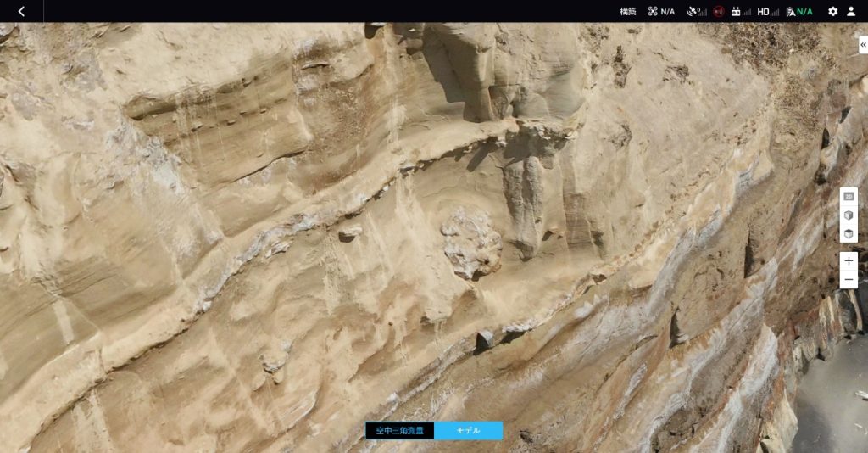868x453 pixels.
Task: Click the green N/A flight mode indicator
Action: click(x=798, y=11)
